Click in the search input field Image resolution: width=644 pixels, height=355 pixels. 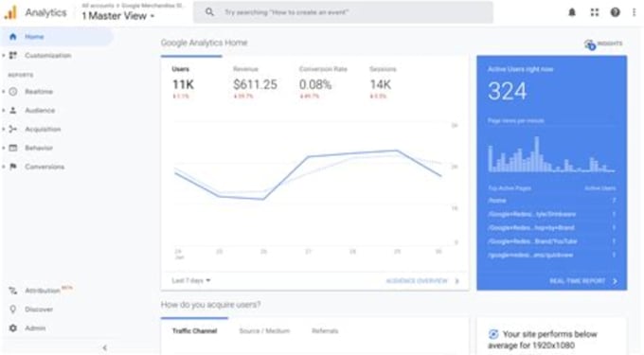(x=343, y=12)
